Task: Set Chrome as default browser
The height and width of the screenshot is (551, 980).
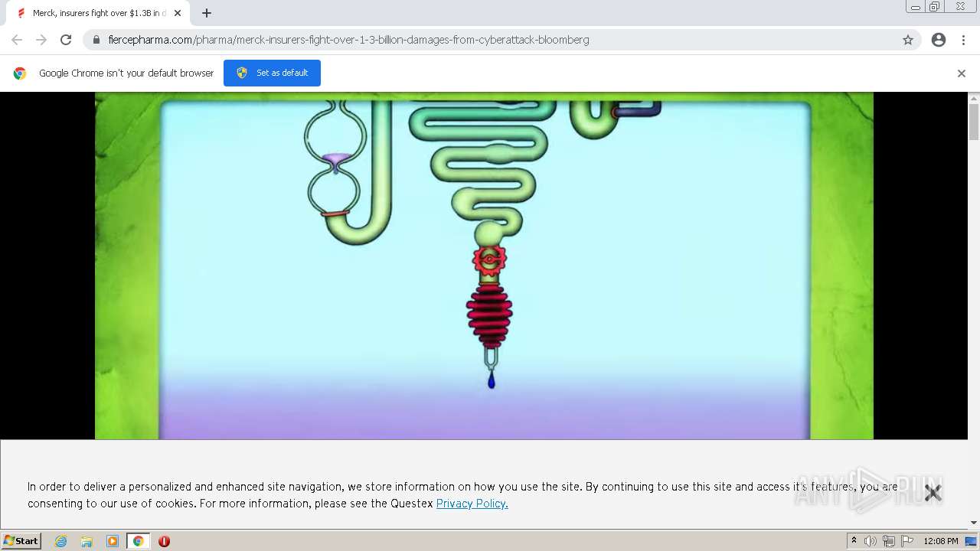Action: [272, 73]
